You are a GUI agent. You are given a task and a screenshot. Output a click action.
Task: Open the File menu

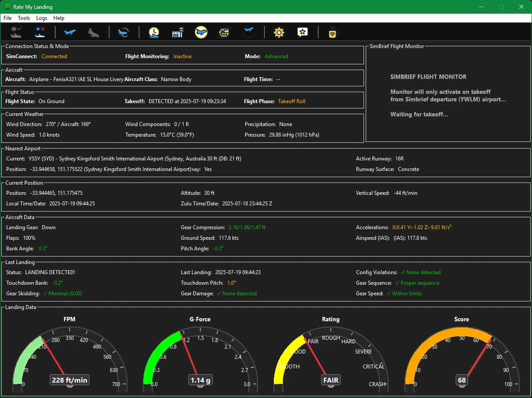(7, 18)
